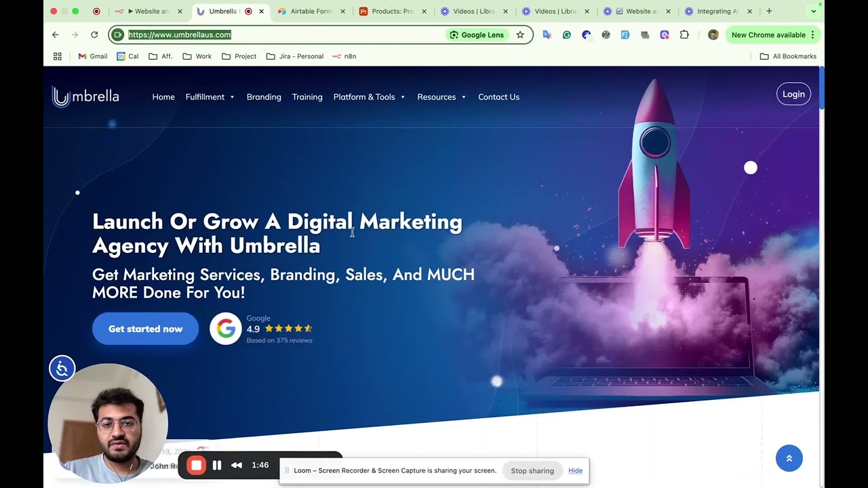
Task: Open the Project bookmarks folder
Action: [x=239, y=56]
